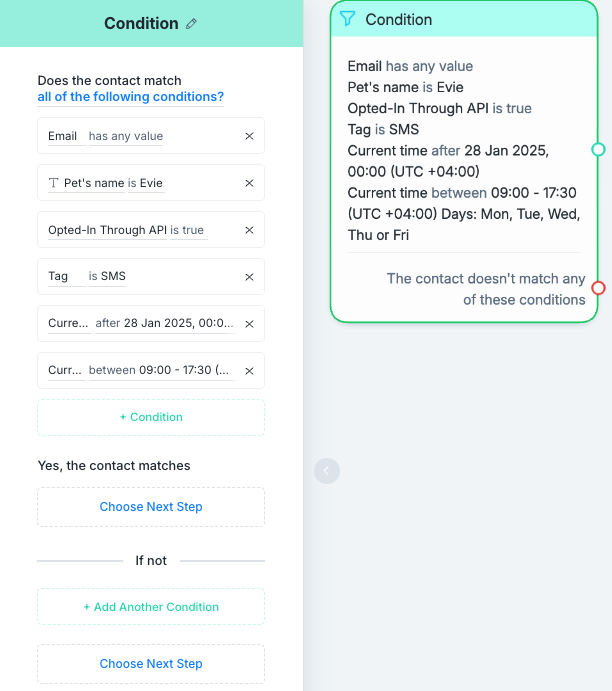Choose Next Step under Yes, the contact matches
Viewport: 612px width, 691px height.
click(151, 507)
